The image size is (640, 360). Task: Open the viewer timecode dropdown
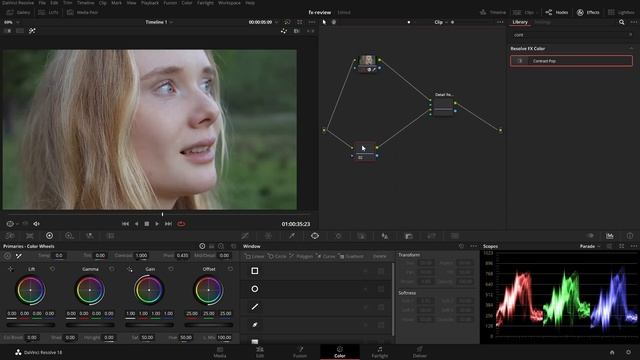(263, 22)
